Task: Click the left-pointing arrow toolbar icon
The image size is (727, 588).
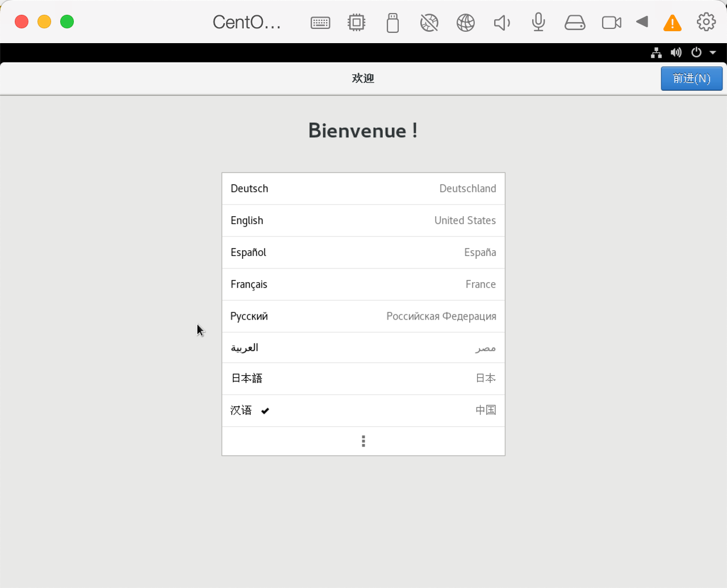Action: pyautogui.click(x=642, y=22)
